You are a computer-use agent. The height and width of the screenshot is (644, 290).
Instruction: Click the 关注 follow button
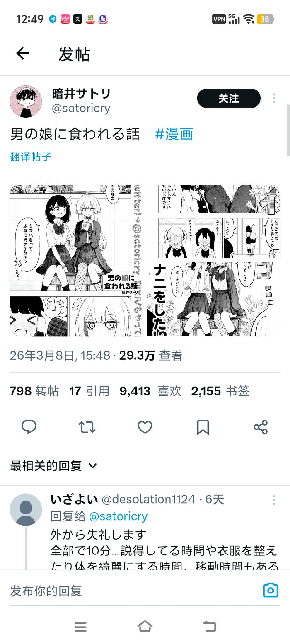[229, 98]
